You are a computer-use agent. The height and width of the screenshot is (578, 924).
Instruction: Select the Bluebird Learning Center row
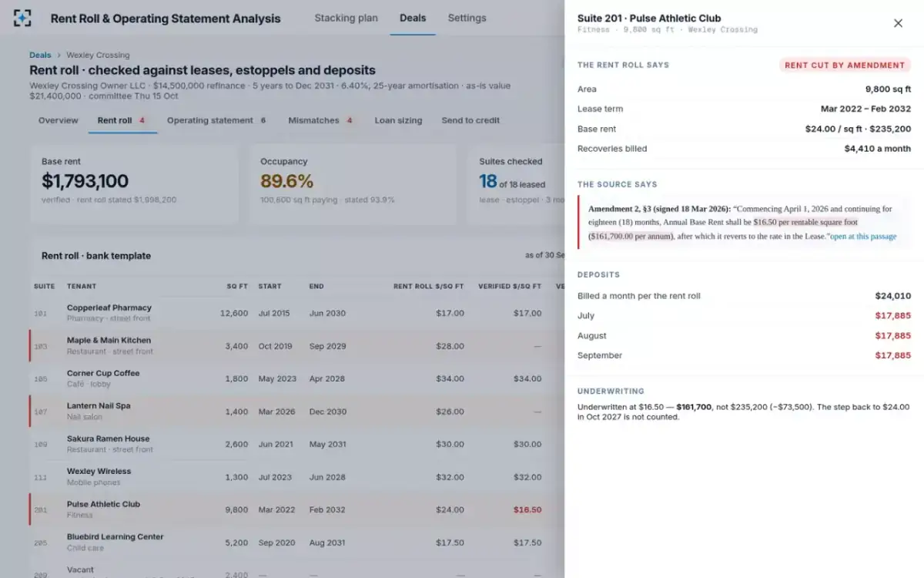click(297, 543)
